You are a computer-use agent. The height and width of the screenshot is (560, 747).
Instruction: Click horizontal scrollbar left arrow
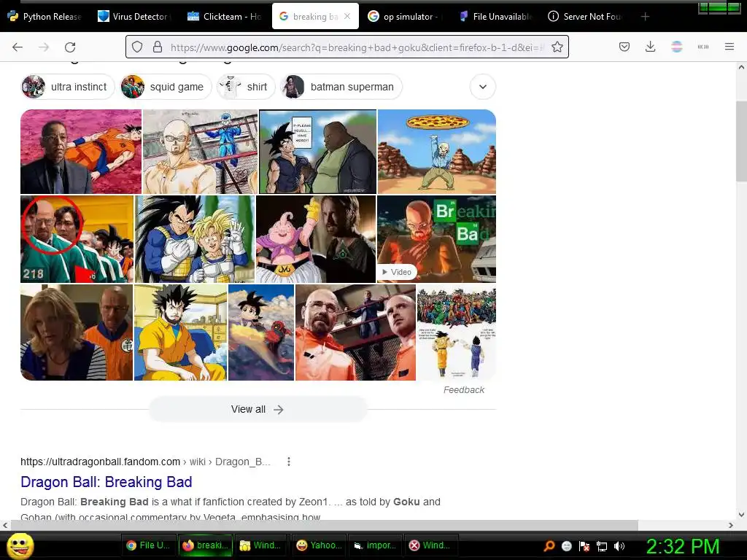click(5, 525)
